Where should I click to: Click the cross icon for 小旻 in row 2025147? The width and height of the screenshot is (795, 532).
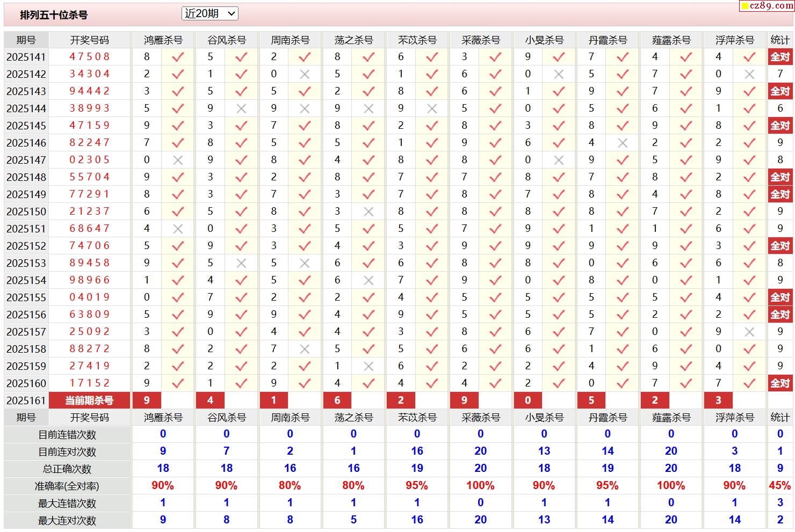coord(559,160)
